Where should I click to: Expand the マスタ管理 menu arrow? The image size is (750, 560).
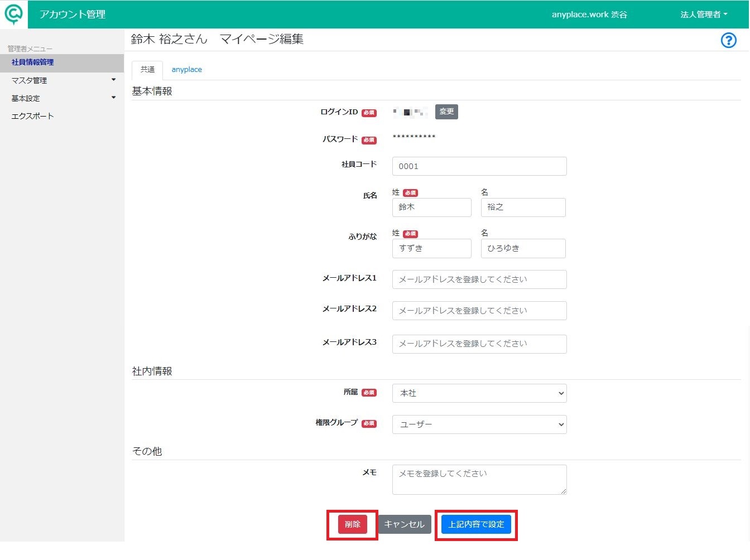click(x=113, y=80)
